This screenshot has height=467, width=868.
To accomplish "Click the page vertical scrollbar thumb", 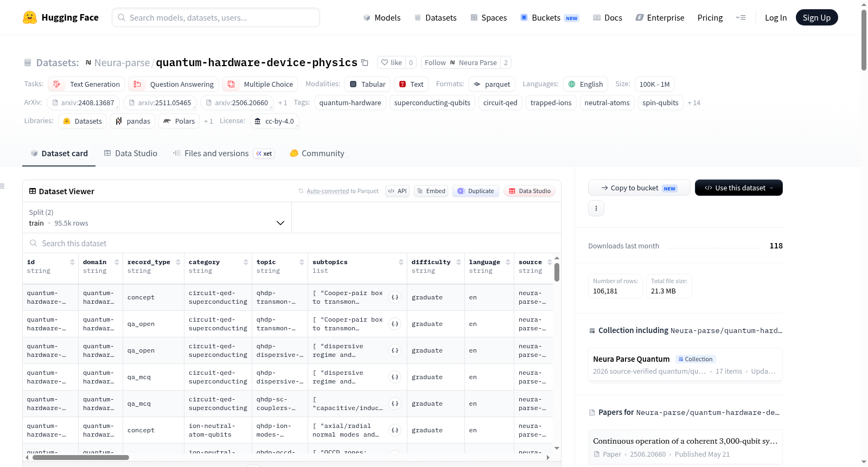I will pyautogui.click(x=864, y=40).
